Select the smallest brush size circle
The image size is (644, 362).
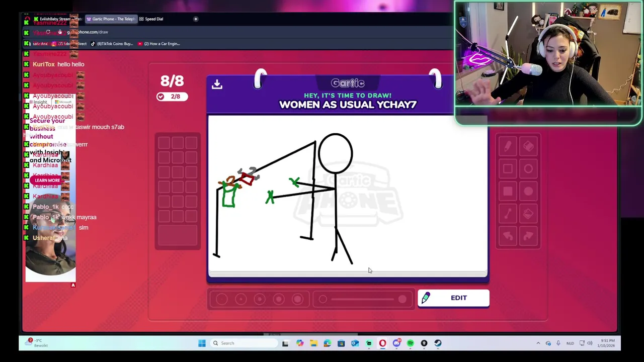coord(222,300)
